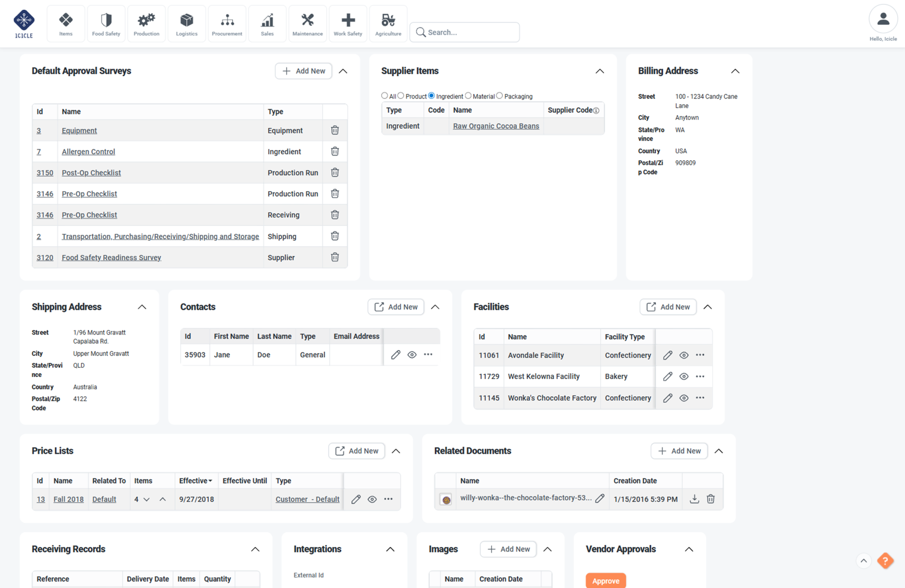905x588 pixels.
Task: Download the willy-wonka related document
Action: click(x=694, y=499)
